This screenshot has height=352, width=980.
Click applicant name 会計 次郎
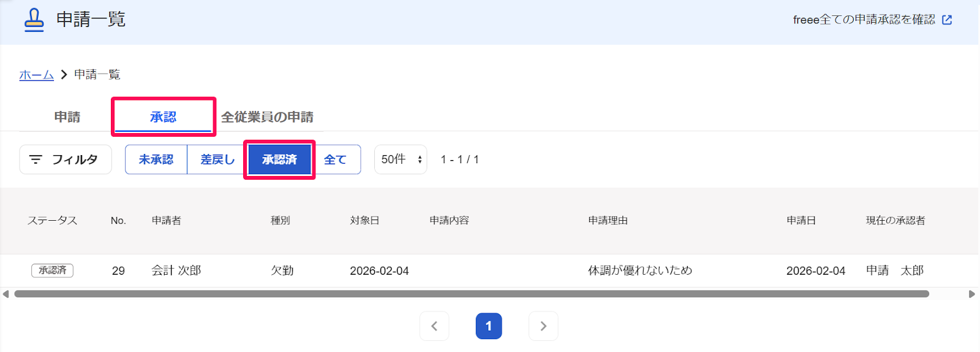point(176,270)
